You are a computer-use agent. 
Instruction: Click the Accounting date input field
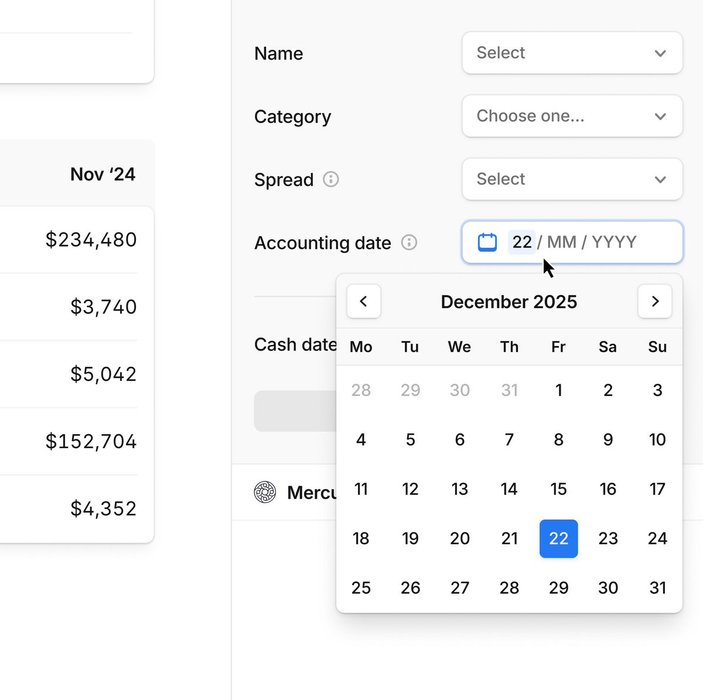585,242
